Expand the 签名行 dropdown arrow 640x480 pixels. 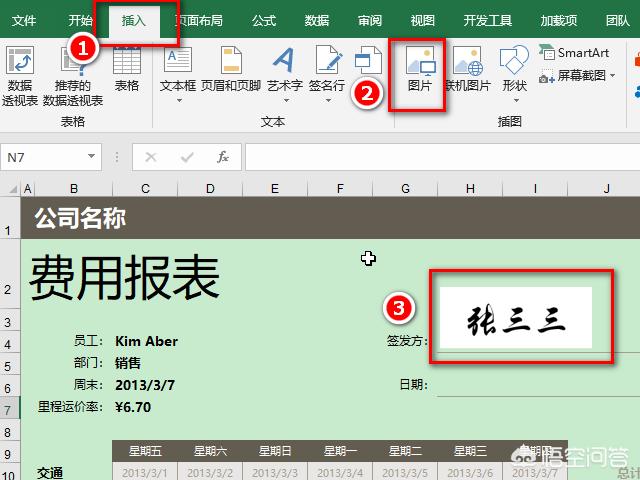[328, 100]
